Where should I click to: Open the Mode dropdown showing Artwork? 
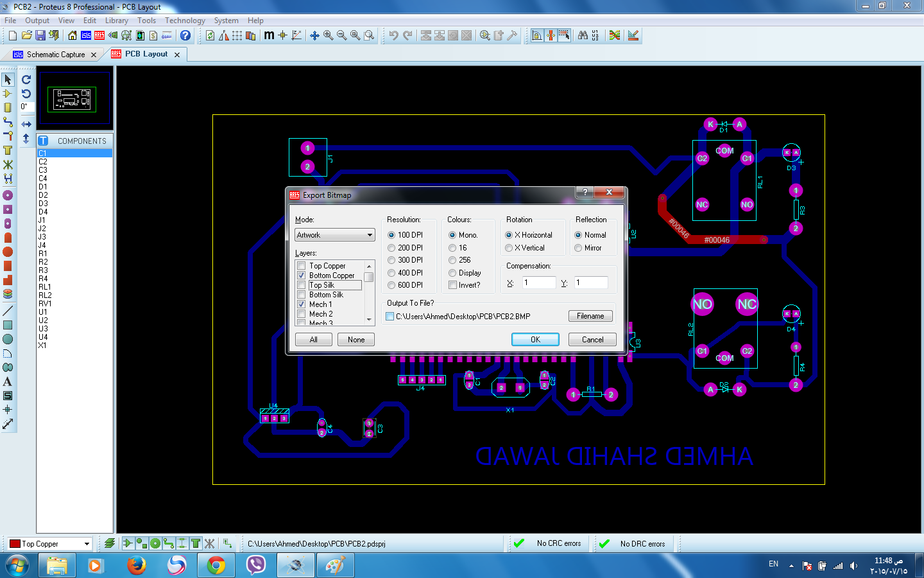point(335,235)
